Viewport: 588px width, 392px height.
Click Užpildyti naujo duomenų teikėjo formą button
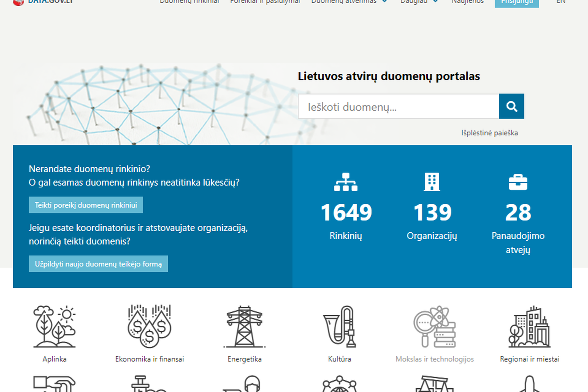[x=98, y=264]
